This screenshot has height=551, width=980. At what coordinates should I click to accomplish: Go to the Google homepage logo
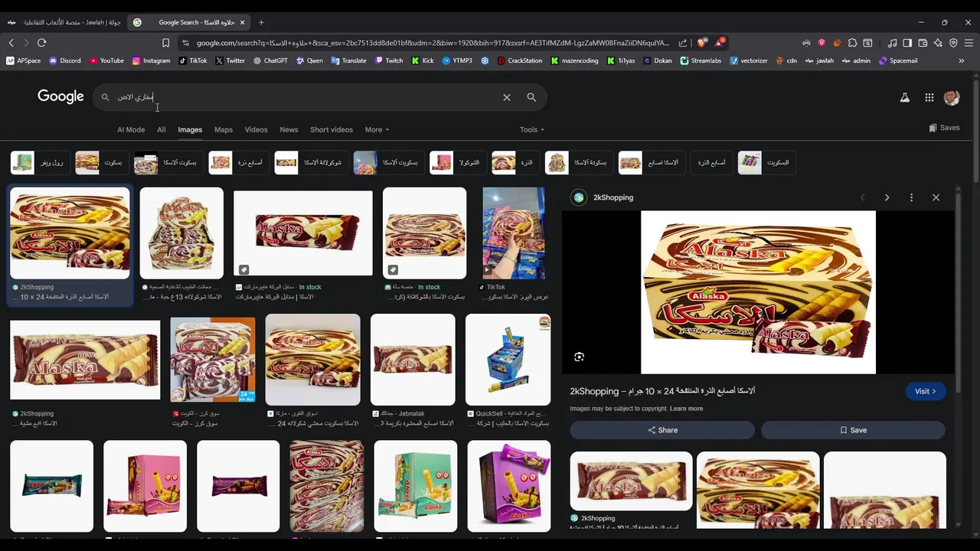coord(60,96)
